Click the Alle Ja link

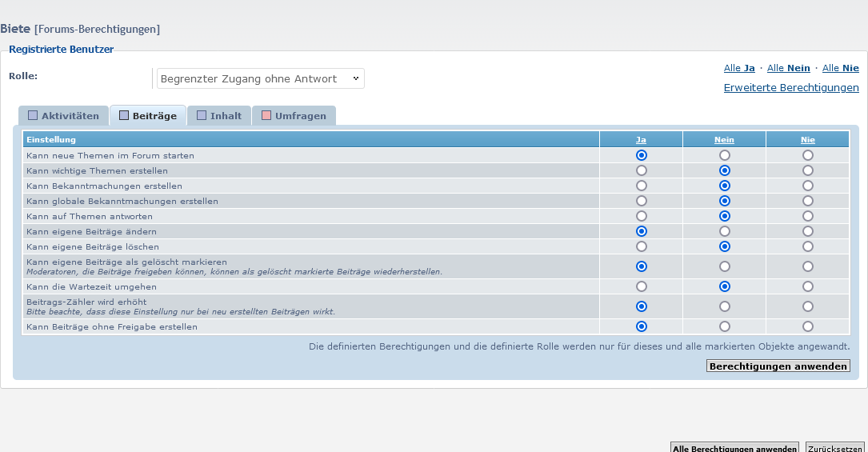[x=739, y=68]
